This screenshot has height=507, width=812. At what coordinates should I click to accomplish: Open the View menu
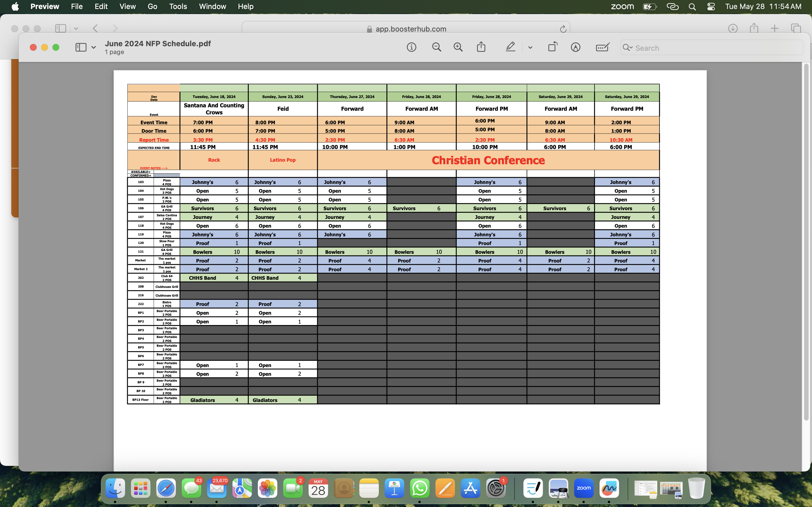(x=127, y=6)
